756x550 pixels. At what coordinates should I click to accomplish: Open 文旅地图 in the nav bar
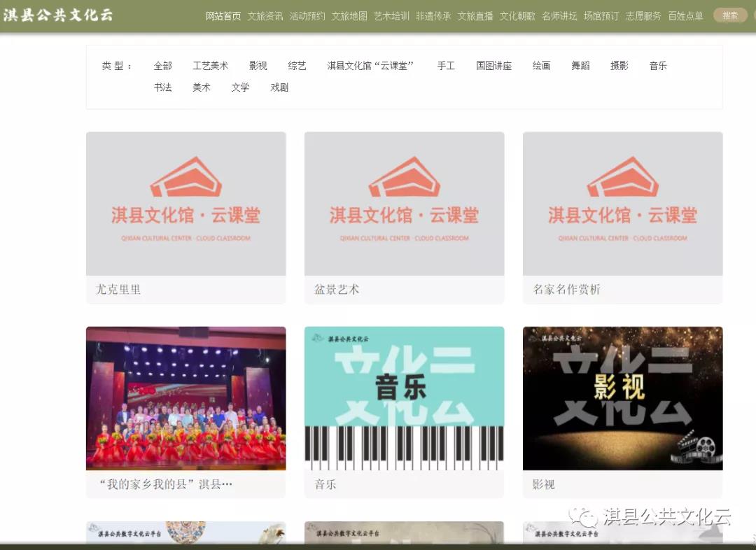(x=349, y=16)
